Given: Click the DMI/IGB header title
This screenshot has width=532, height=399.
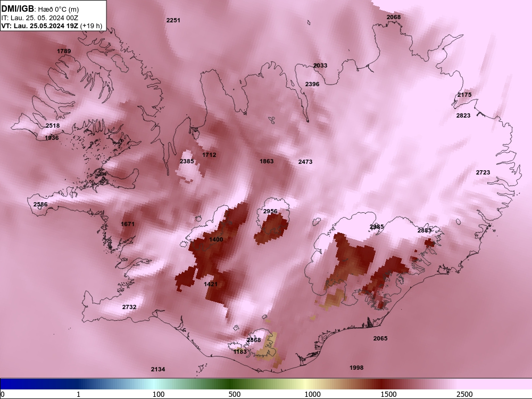Looking at the screenshot, I should point(18,9).
